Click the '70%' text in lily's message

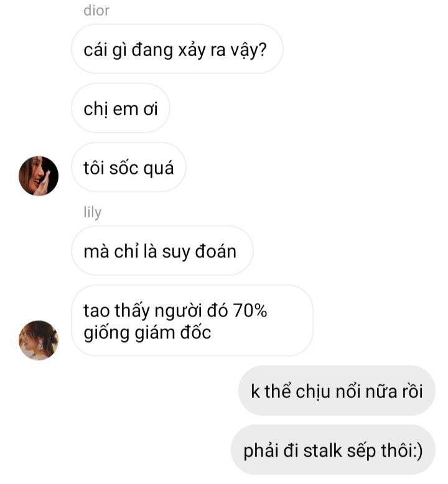(x=250, y=310)
